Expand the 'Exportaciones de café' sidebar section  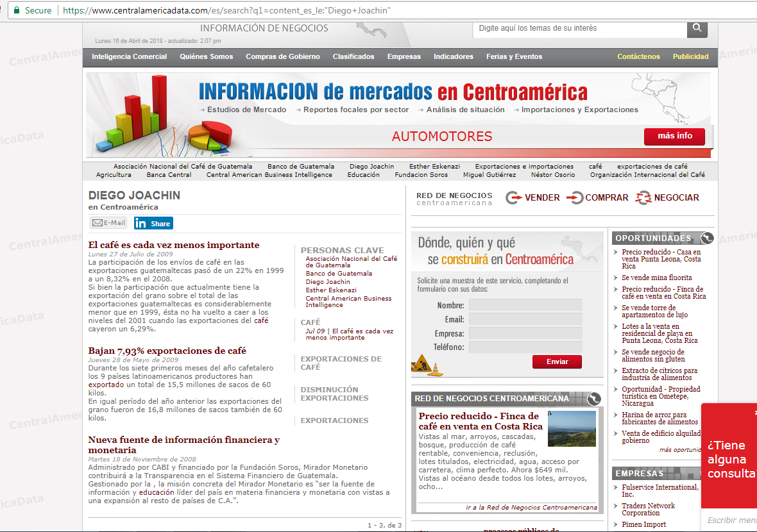[x=341, y=363]
